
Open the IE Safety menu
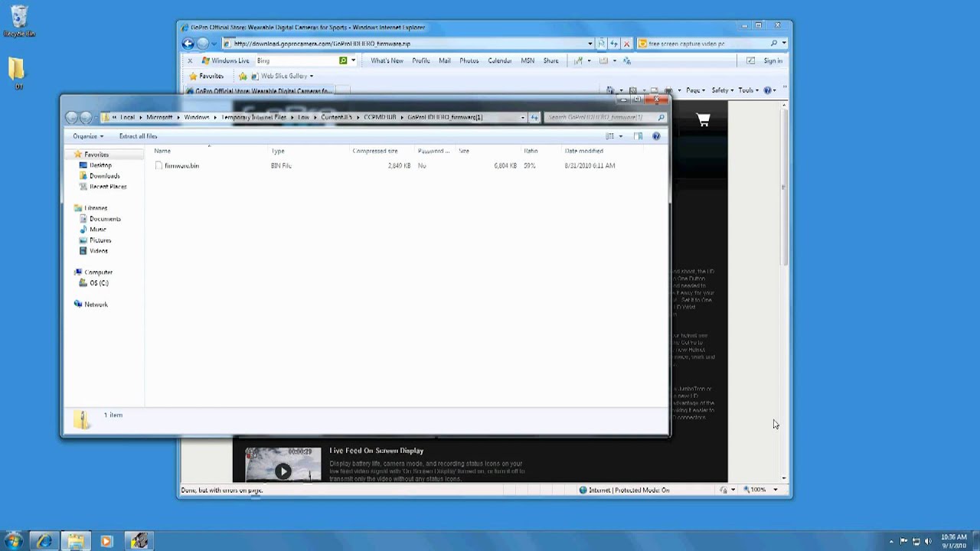722,90
